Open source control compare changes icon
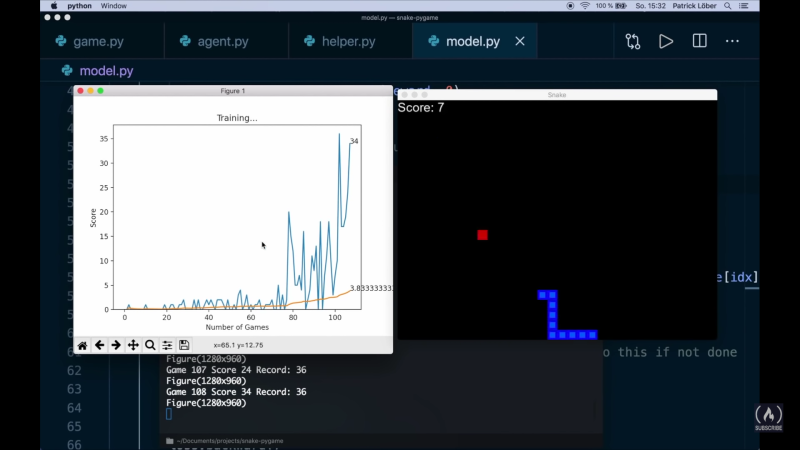Screen dimensions: 800x450 click(633, 41)
